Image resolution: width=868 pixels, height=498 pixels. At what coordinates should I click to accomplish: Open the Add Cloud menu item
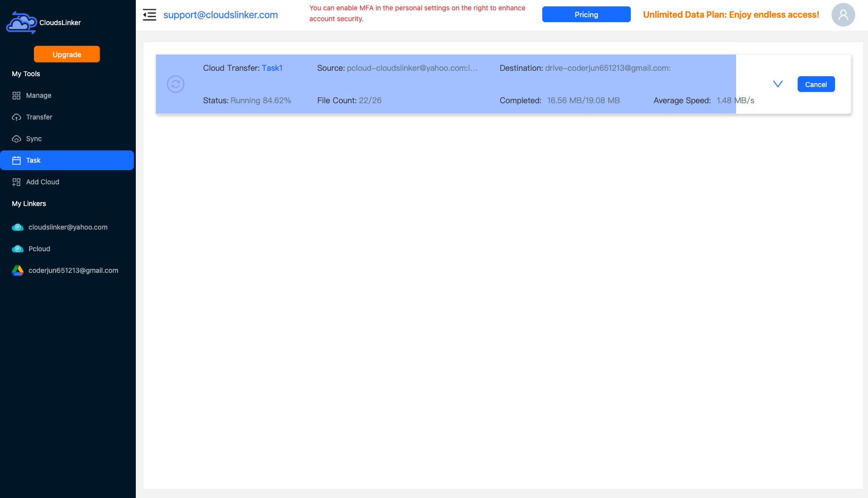pos(67,182)
